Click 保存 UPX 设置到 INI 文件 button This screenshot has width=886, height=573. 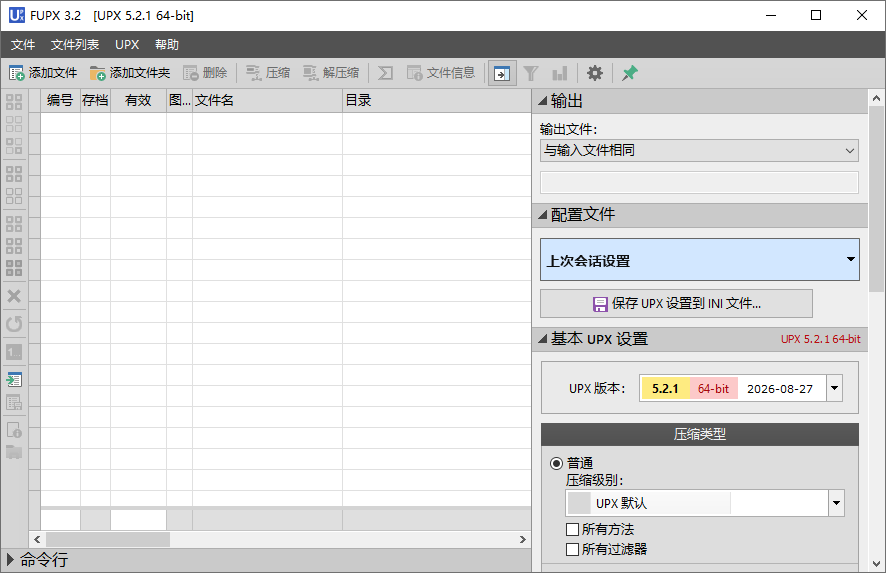coord(676,303)
